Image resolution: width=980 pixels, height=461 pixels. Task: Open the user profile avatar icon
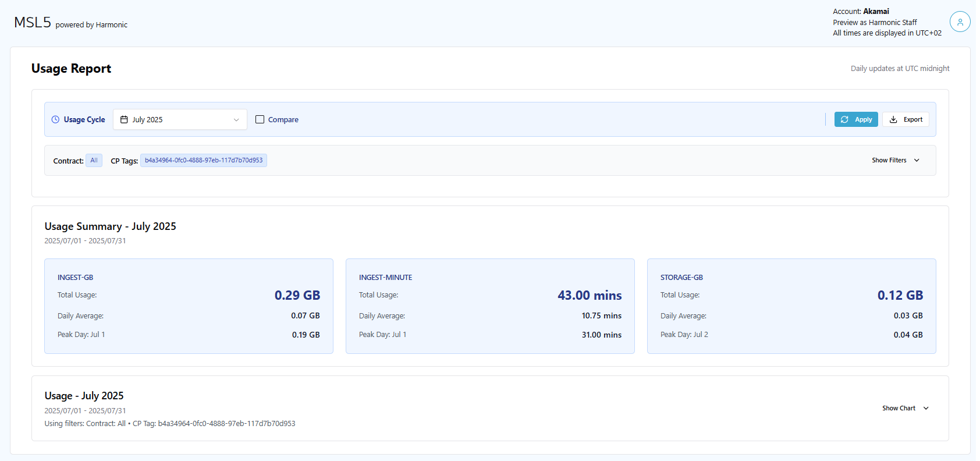tap(960, 22)
